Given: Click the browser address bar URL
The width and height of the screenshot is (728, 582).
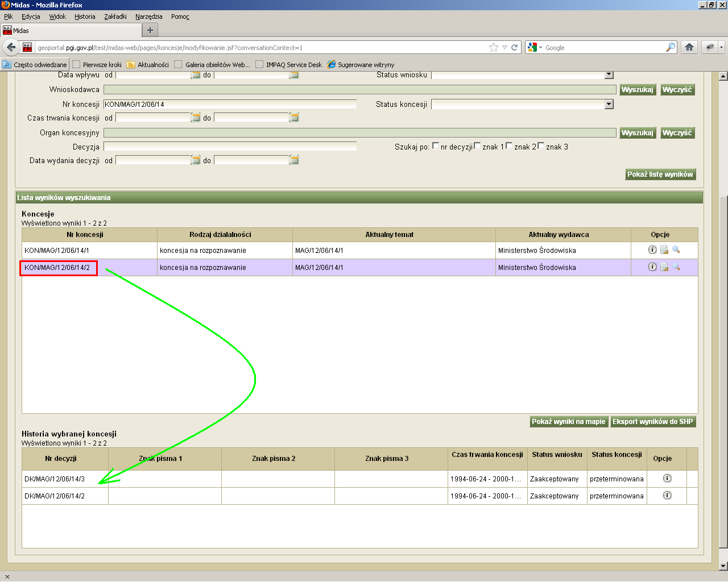Looking at the screenshot, I should click(262, 48).
